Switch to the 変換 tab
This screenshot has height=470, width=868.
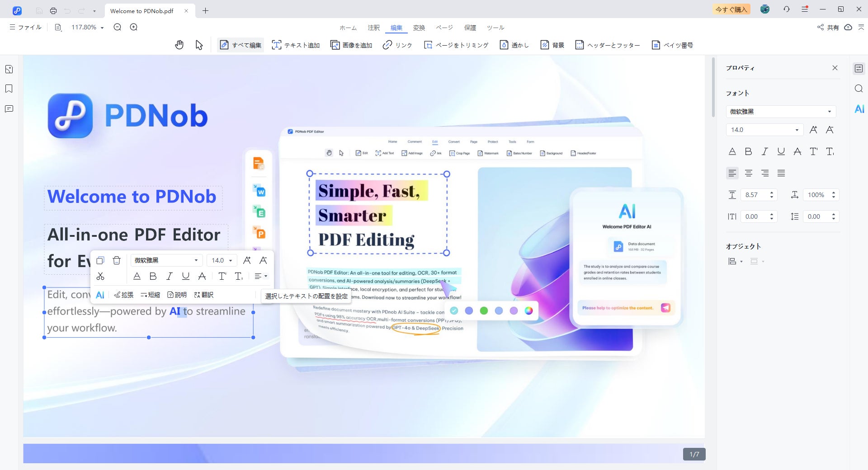coord(419,28)
